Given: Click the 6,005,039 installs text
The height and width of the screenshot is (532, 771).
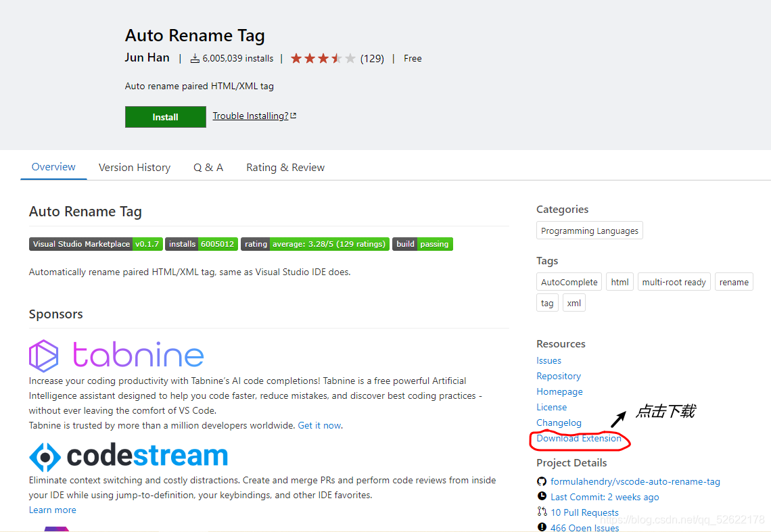Looking at the screenshot, I should pos(238,59).
